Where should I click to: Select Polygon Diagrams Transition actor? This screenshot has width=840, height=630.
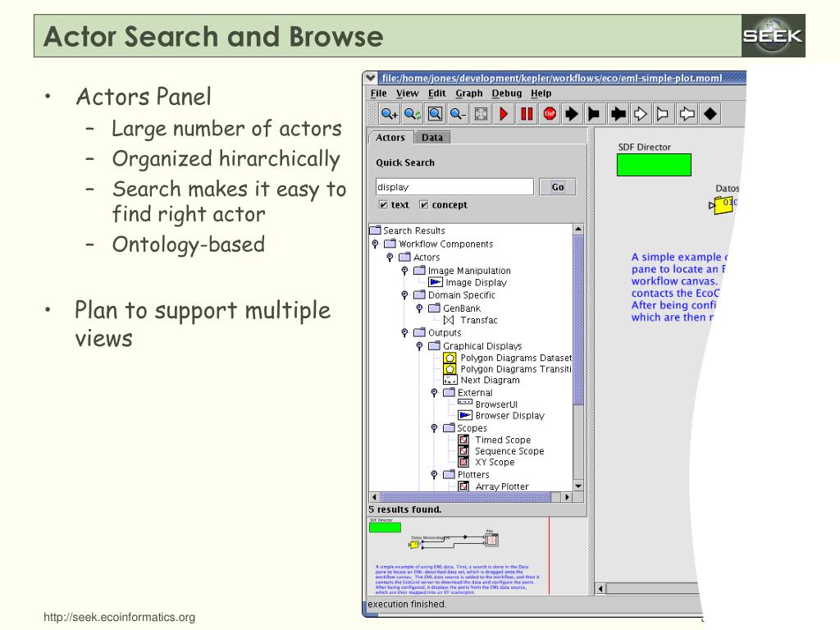507,369
